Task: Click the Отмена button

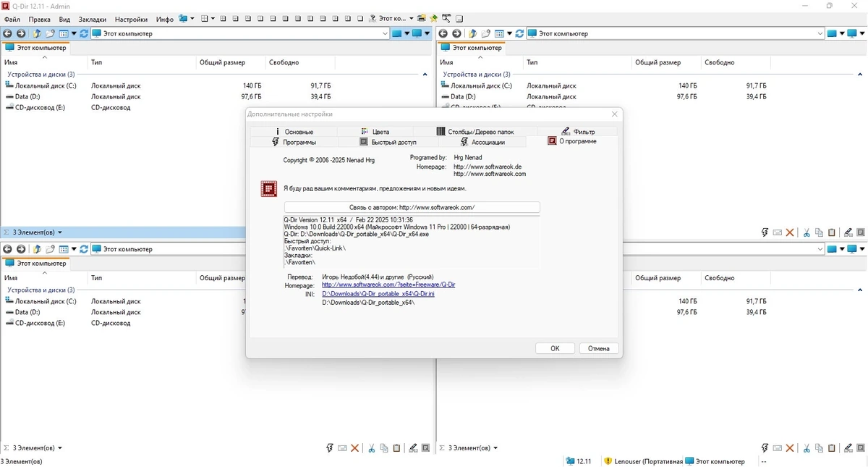Action: [x=599, y=348]
